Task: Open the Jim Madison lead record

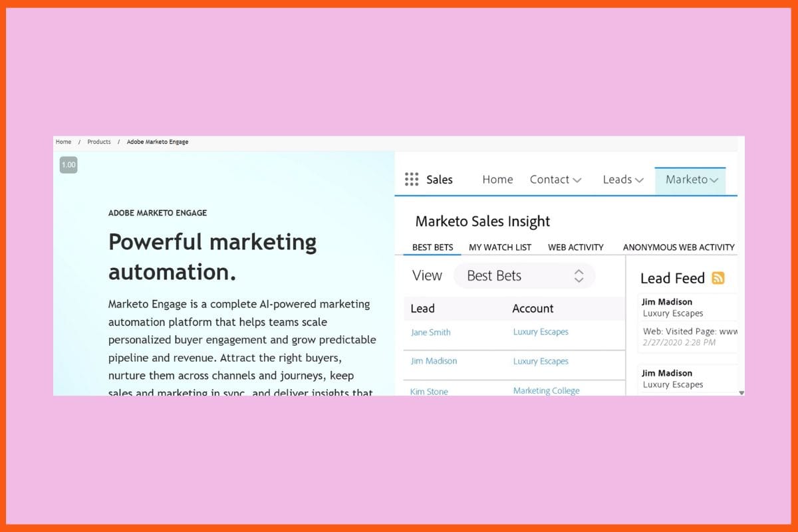Action: [x=434, y=360]
